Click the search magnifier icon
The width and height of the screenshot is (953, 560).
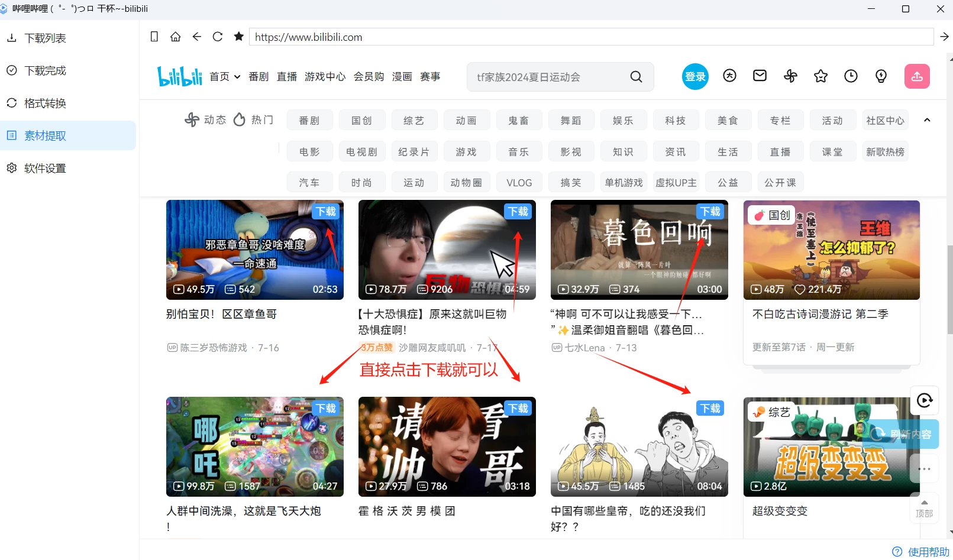[636, 77]
